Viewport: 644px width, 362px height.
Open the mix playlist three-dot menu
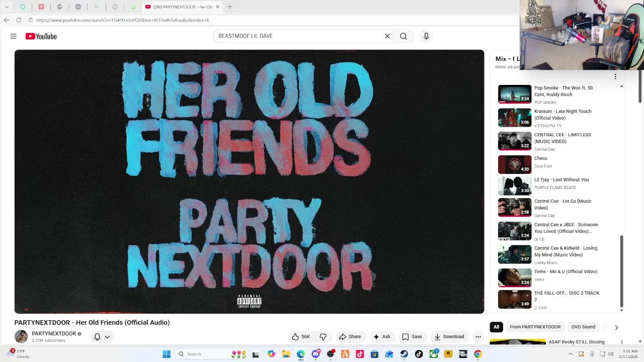(x=615, y=76)
